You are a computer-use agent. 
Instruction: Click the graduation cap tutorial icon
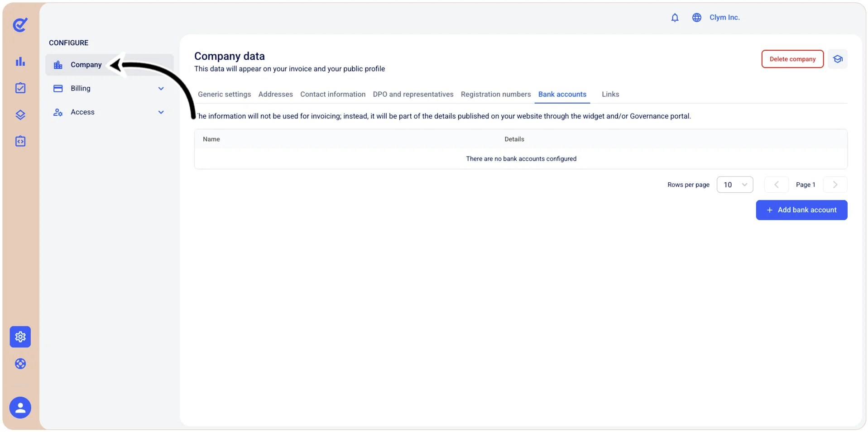pos(837,59)
